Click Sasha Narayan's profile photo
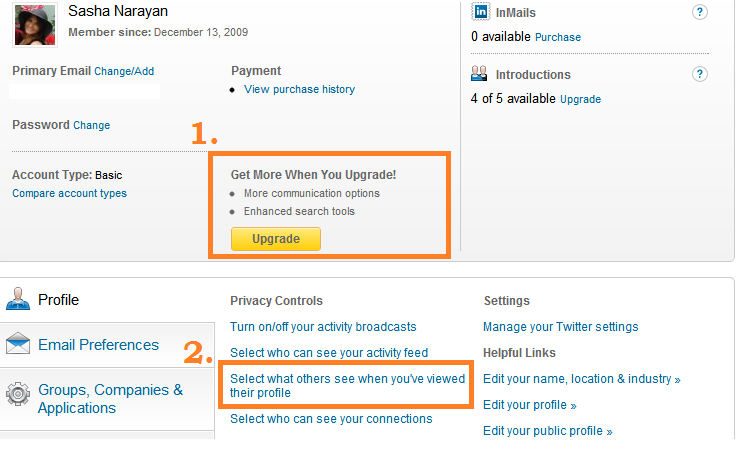Image resolution: width=741 pixels, height=461 pixels. pos(35,25)
